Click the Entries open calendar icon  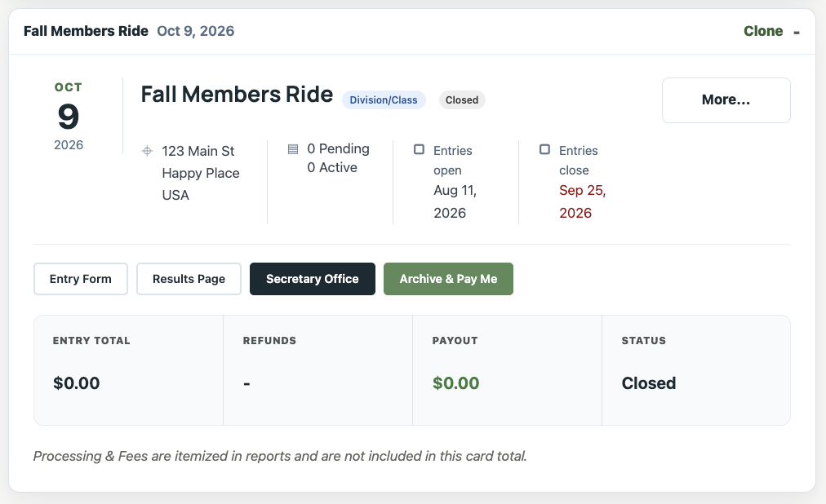[419, 149]
